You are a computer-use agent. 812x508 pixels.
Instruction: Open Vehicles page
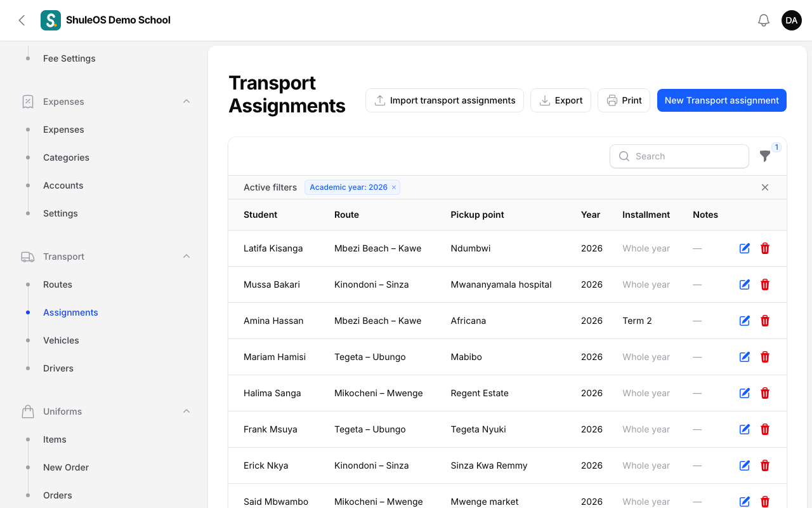click(61, 340)
